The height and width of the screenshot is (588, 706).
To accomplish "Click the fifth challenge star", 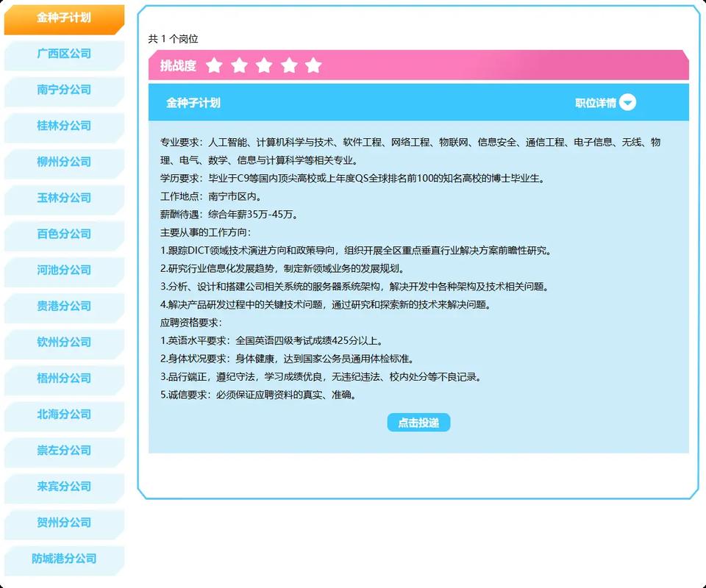I will 313,65.
